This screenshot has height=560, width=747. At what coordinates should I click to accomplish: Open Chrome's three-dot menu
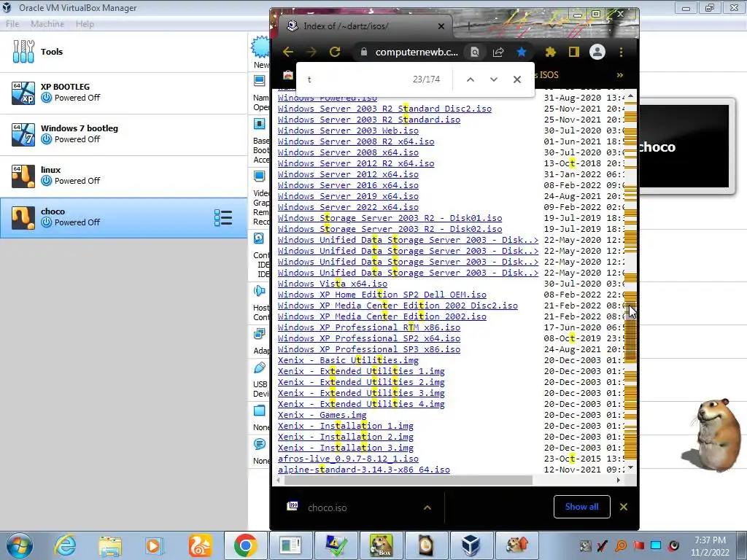tap(621, 52)
